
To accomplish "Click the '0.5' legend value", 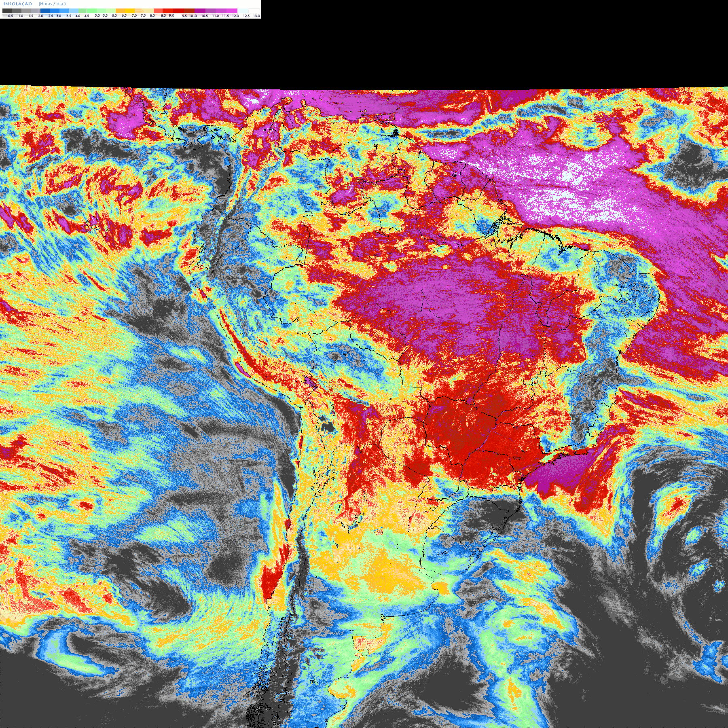I will [x=11, y=16].
